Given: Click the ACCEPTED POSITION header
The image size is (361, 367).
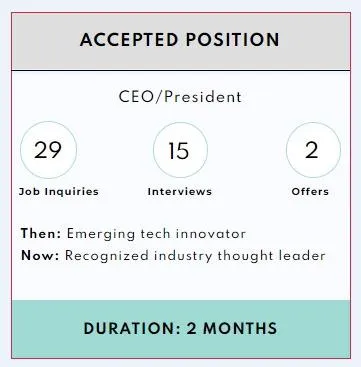Looking at the screenshot, I should coord(180,40).
